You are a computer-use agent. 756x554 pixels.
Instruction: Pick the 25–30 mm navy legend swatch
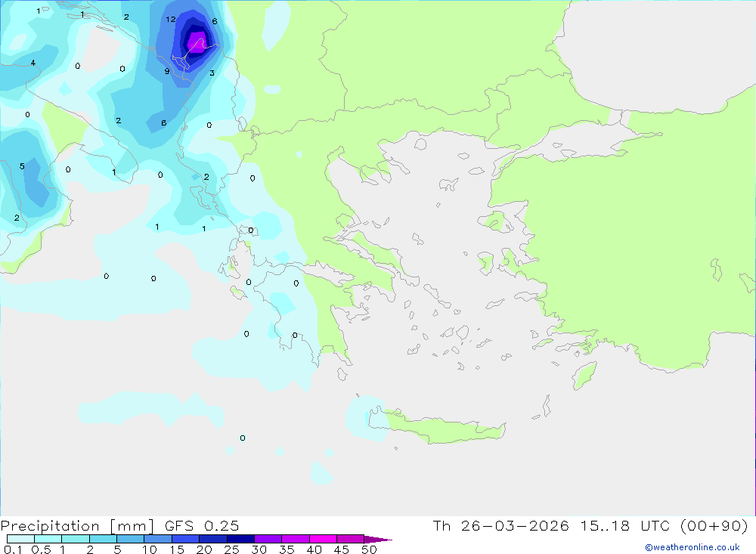pyautogui.click(x=240, y=539)
